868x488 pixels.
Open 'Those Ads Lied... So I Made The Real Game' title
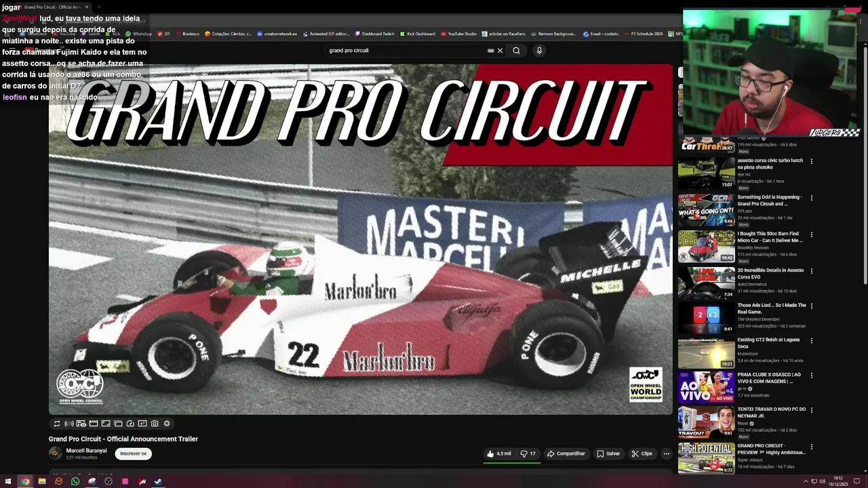[x=772, y=308]
